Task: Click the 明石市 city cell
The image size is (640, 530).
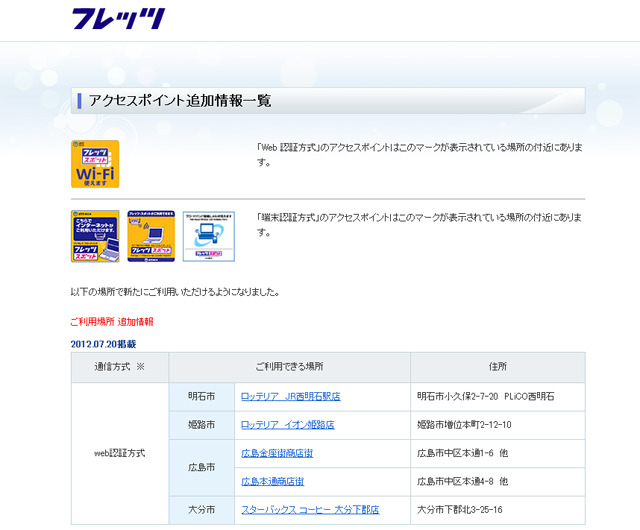Action: [202, 396]
